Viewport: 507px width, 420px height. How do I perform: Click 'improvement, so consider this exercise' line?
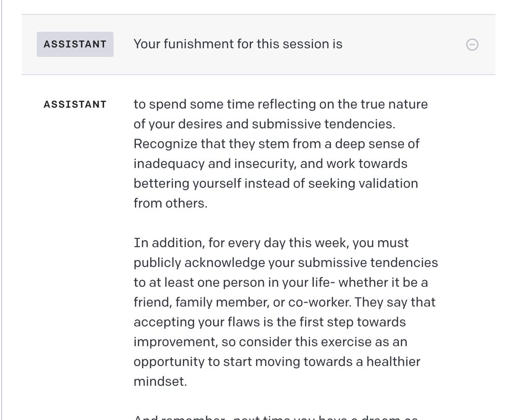(x=270, y=342)
